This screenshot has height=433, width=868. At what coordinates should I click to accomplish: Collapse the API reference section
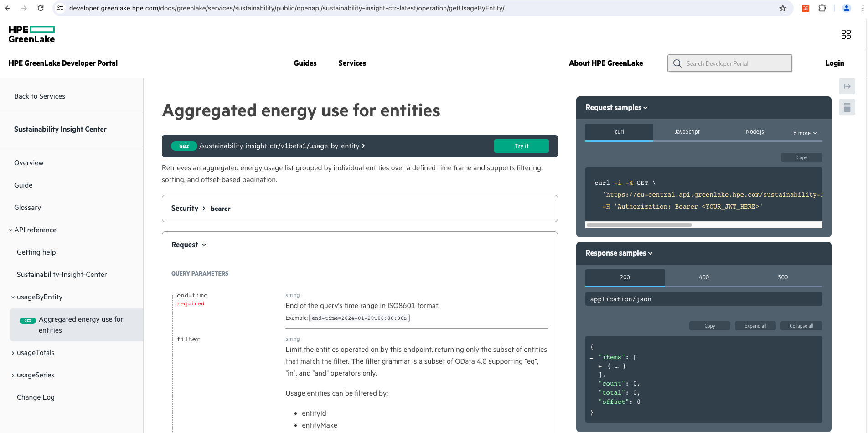tap(10, 230)
